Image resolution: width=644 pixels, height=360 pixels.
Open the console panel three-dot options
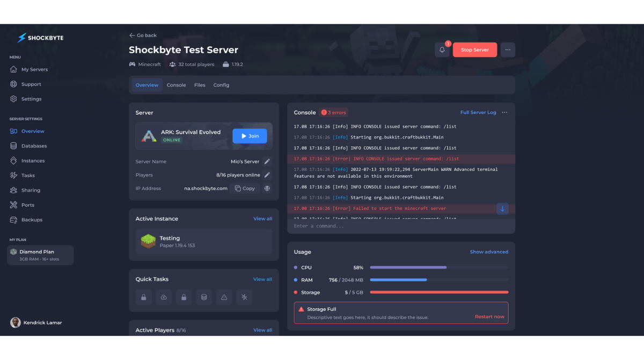[504, 112]
